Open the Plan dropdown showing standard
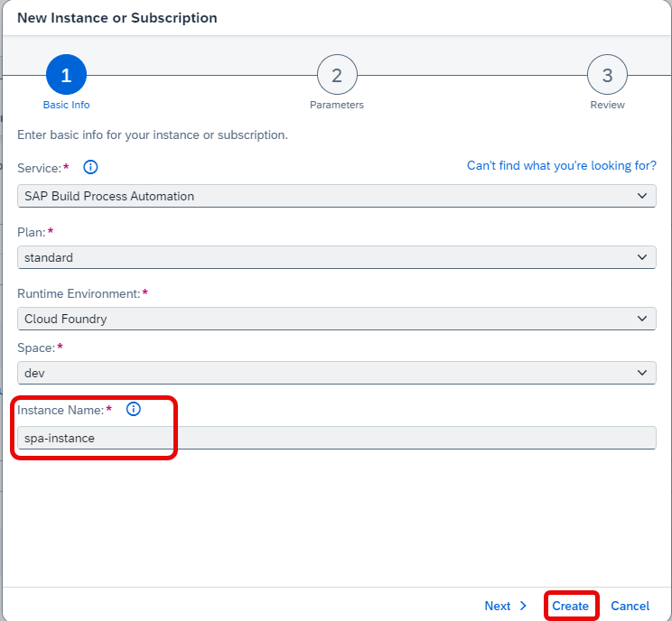The image size is (672, 621). click(x=336, y=257)
